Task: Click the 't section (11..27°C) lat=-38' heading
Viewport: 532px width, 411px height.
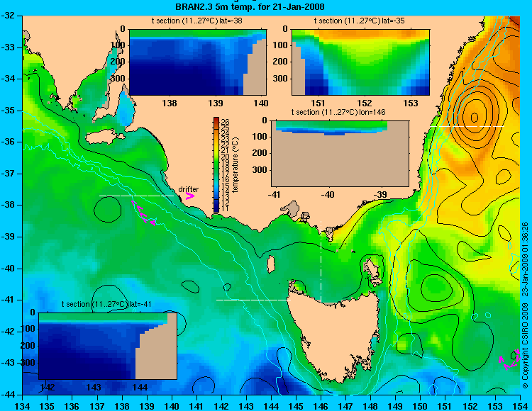Action: [x=196, y=21]
